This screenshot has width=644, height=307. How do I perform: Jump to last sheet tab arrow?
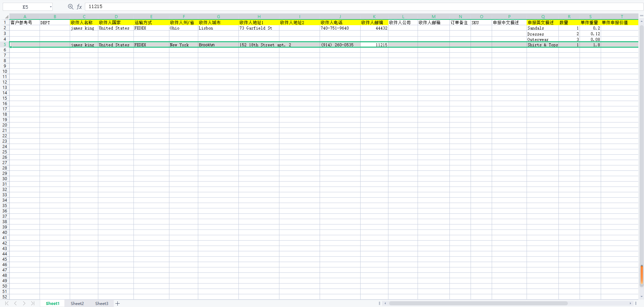(33, 303)
